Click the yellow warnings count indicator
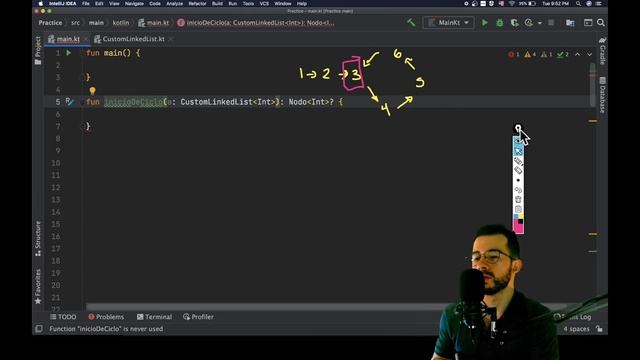Image resolution: width=640 pixels, height=360 pixels. tap(530, 54)
